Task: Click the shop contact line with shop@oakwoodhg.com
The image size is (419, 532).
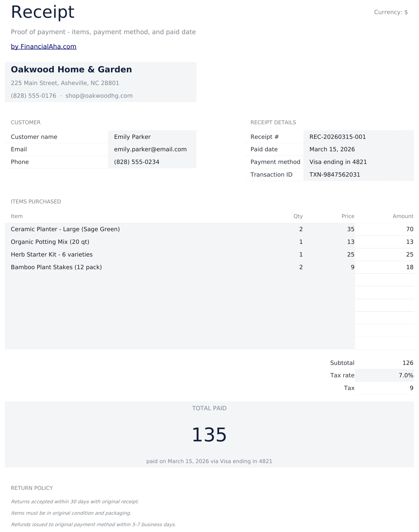Action: [72, 96]
